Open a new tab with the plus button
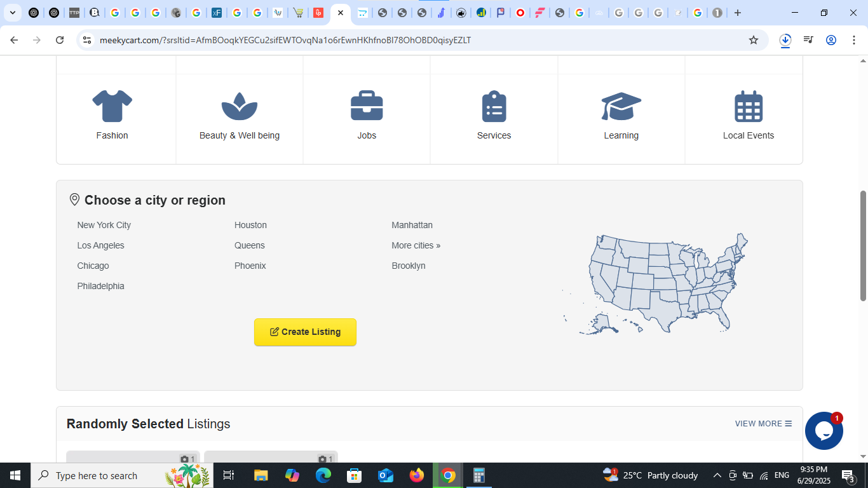Viewport: 868px width, 488px height. [x=738, y=13]
